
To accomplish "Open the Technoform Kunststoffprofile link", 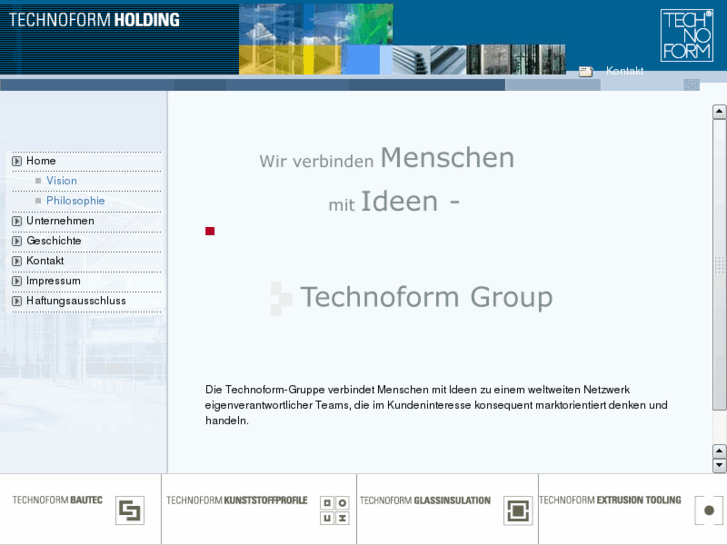I will point(237,500).
